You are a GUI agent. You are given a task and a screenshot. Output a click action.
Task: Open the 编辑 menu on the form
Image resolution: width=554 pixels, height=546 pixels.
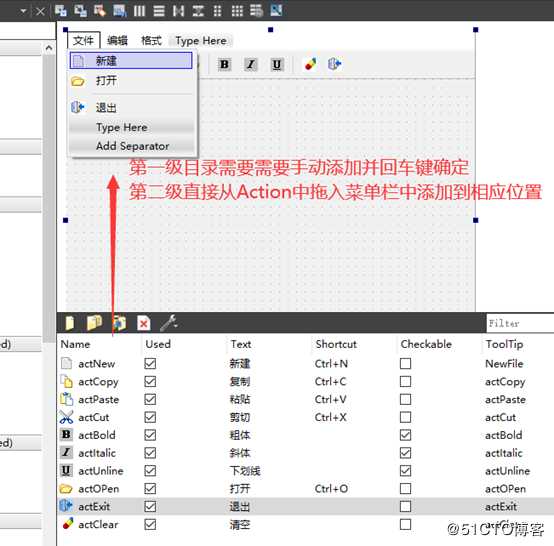[117, 41]
